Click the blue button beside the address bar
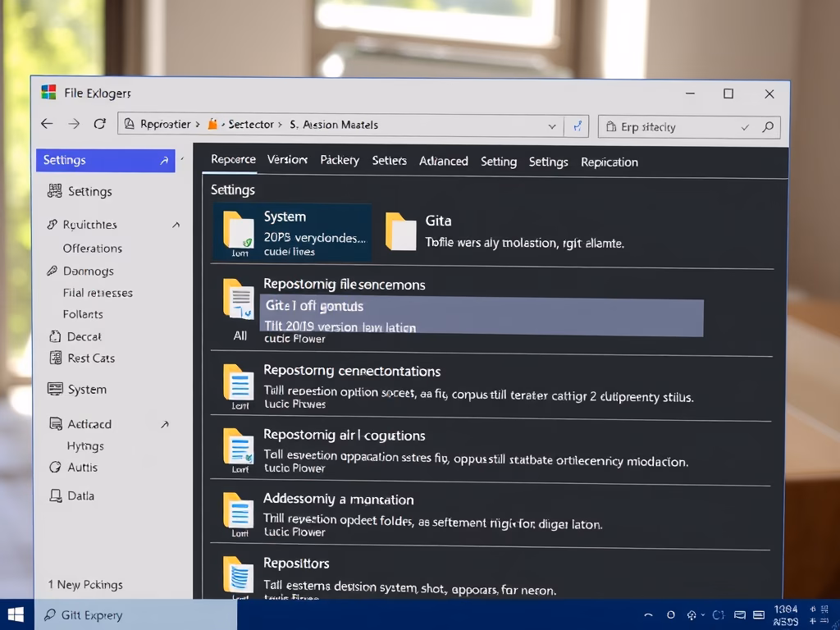Viewport: 840px width, 630px height. click(577, 126)
